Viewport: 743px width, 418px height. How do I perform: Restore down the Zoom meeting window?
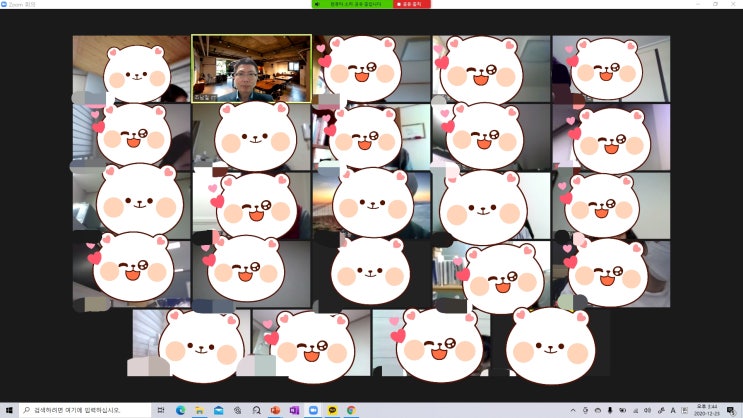click(x=715, y=4)
